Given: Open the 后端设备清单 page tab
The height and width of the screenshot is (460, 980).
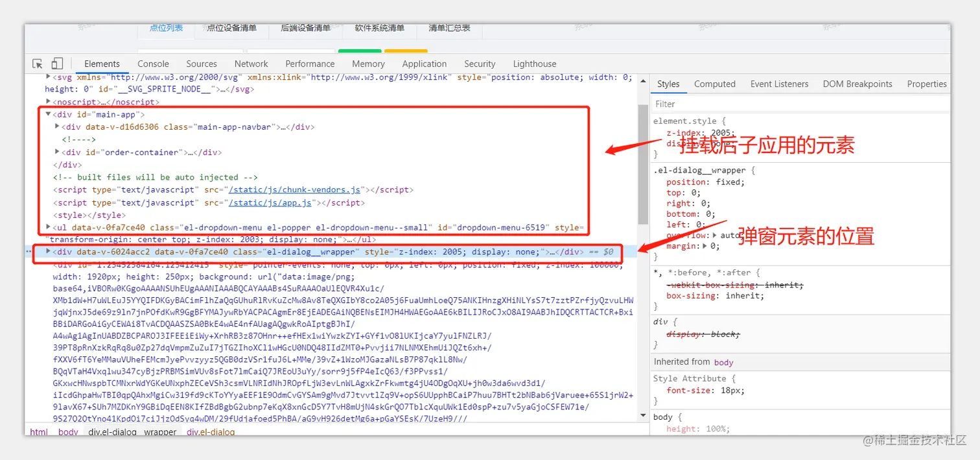Looking at the screenshot, I should tap(306, 28).
